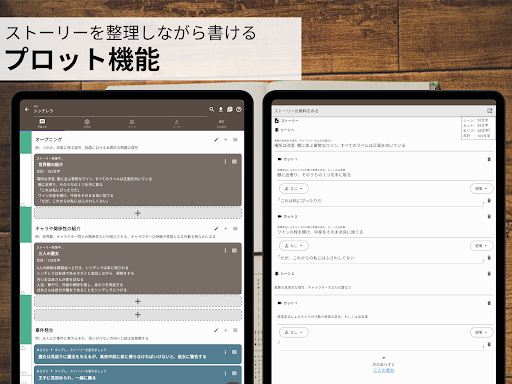Add story in dashed box below 世界観の紹介
The height and width of the screenshot is (384, 512).
138,213
